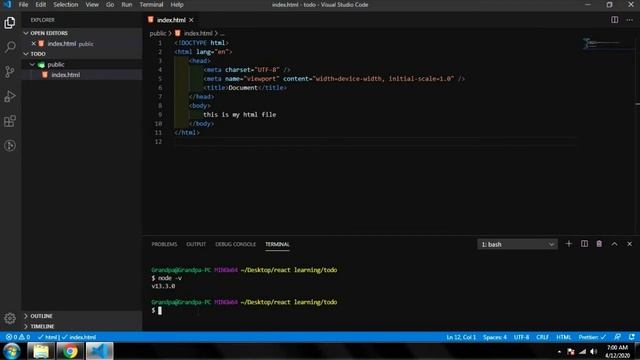
Task: Close the terminal panel
Action: point(629,244)
